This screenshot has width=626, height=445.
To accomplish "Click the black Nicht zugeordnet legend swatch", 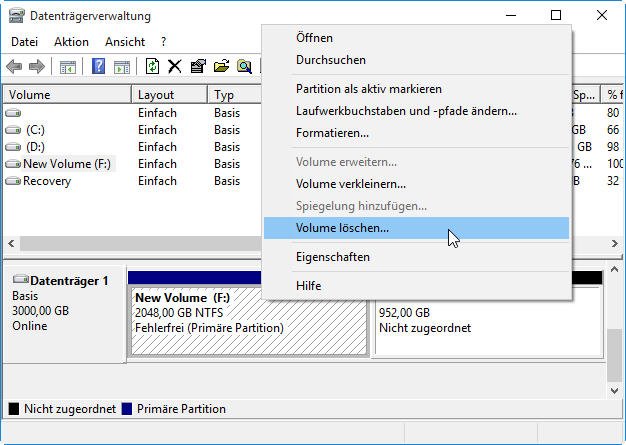I will click(x=14, y=409).
